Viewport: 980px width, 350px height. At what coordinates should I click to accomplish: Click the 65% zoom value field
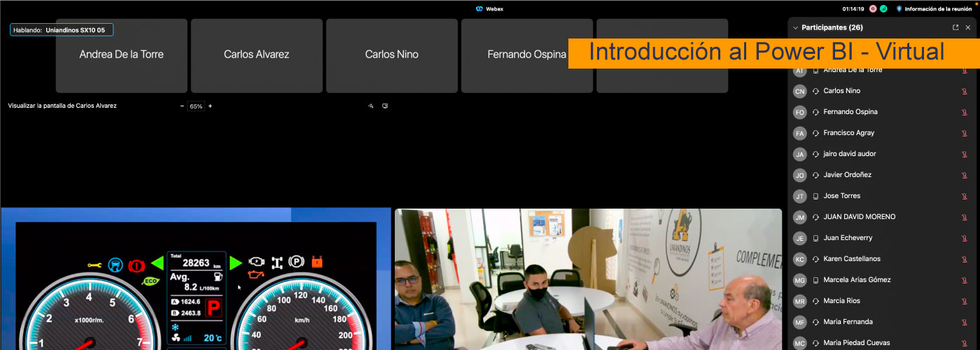click(x=196, y=106)
